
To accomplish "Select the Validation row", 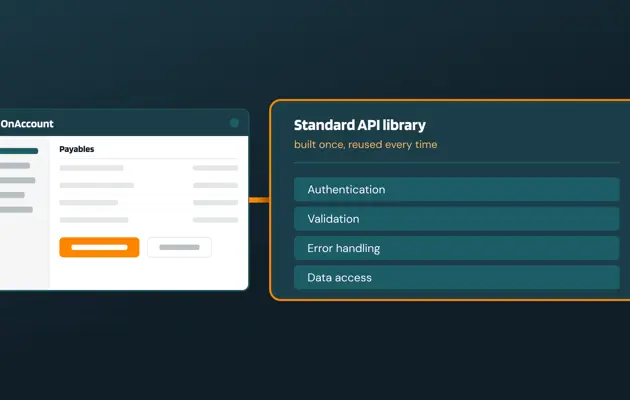I will tap(456, 218).
